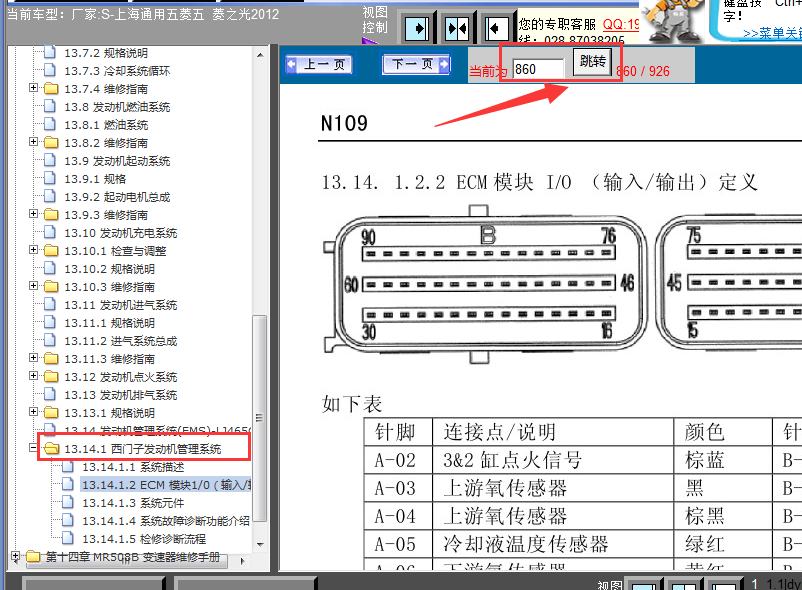Click the page number field showing 860
The width and height of the screenshot is (802, 590).
[x=539, y=69]
